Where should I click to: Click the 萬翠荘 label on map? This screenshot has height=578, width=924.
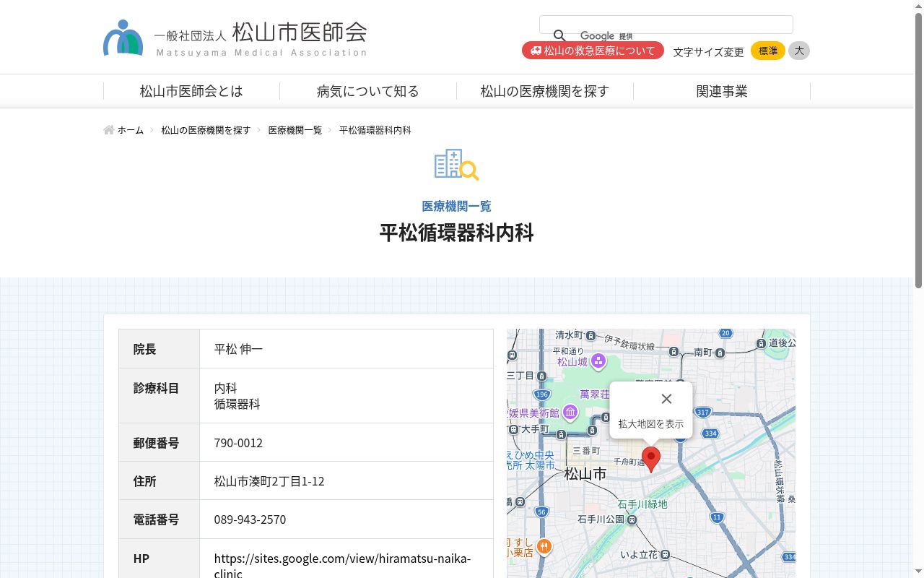[595, 394]
